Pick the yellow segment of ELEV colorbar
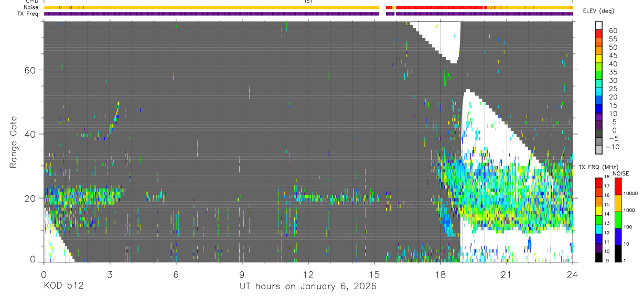The height and width of the screenshot is (297, 644). [x=599, y=58]
